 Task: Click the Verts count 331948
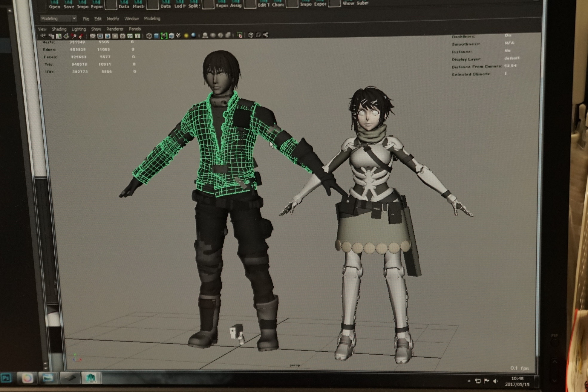(77, 42)
